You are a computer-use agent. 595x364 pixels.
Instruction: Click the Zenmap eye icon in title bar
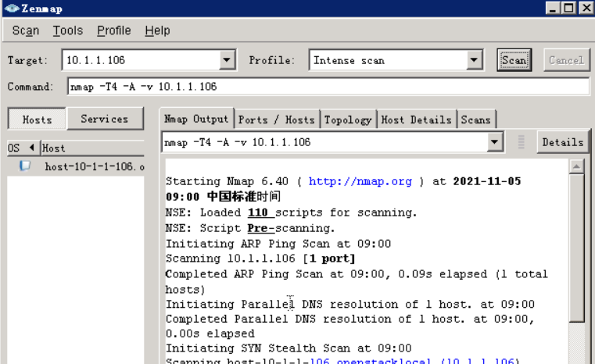point(12,8)
